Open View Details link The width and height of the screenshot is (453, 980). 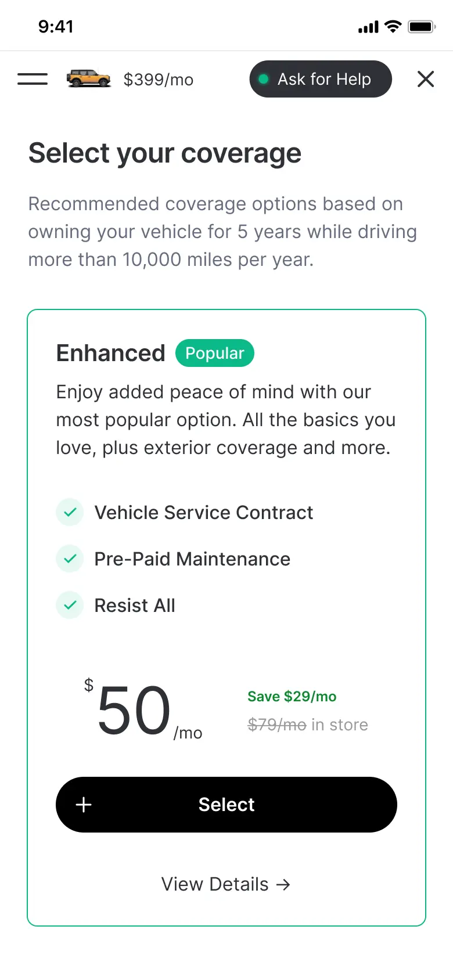coord(215,884)
